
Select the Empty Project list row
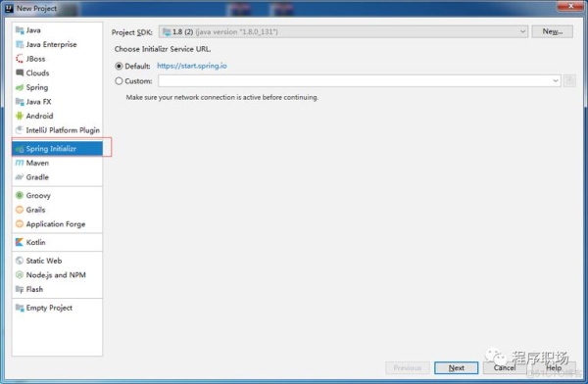click(x=57, y=308)
